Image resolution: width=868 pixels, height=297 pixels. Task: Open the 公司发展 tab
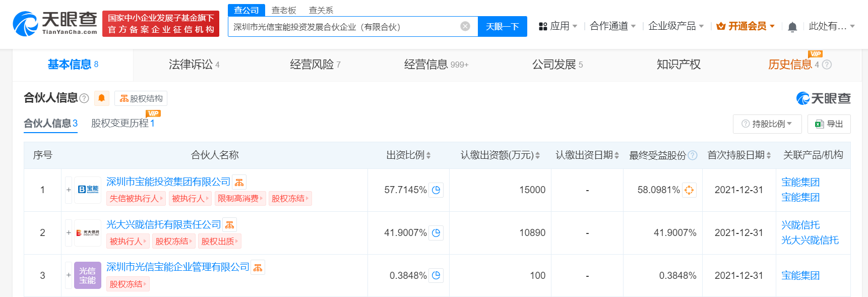(x=557, y=65)
